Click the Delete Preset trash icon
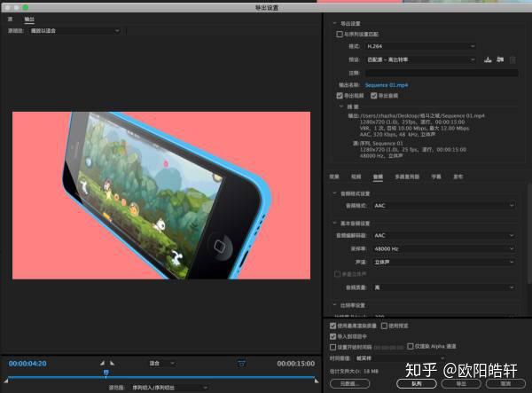 coord(512,60)
